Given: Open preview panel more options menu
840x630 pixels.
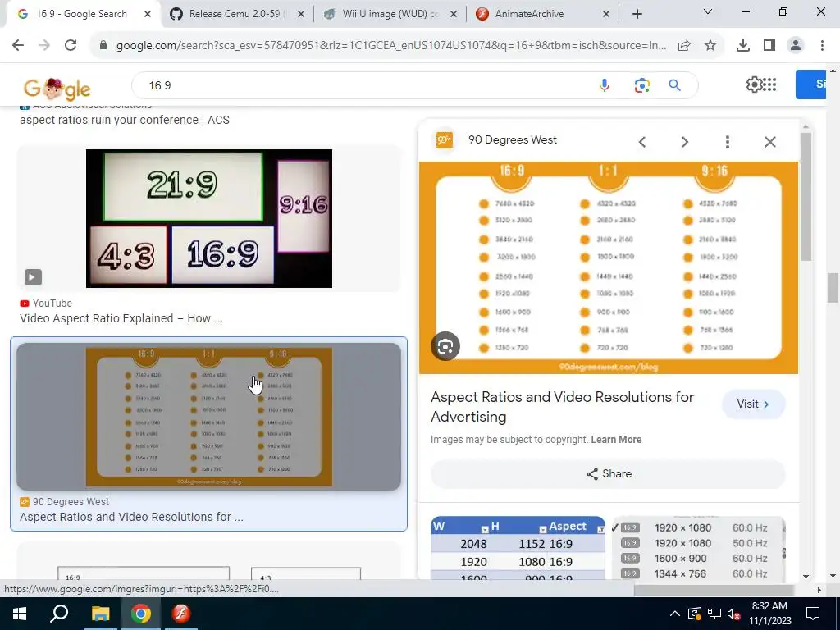Looking at the screenshot, I should 727,142.
